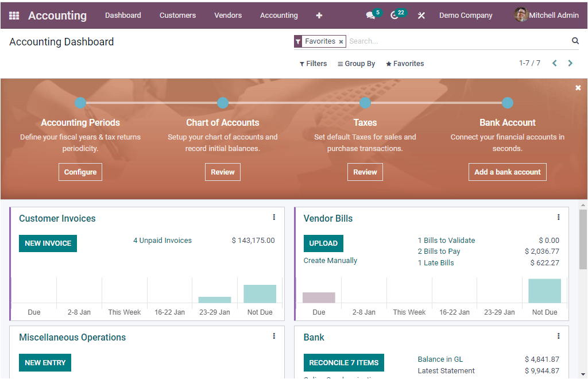Viewport: 588px width, 379px height.
Task: Open the activities clock icon
Action: click(394, 16)
